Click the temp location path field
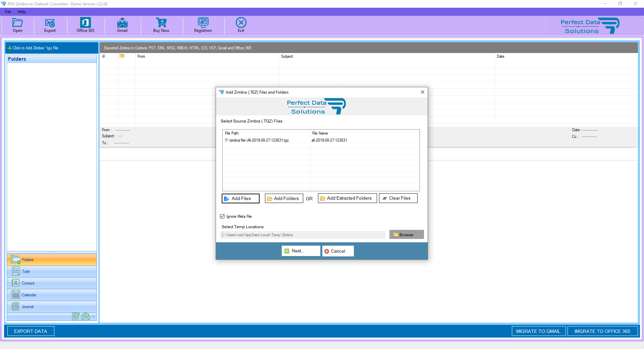 click(303, 235)
